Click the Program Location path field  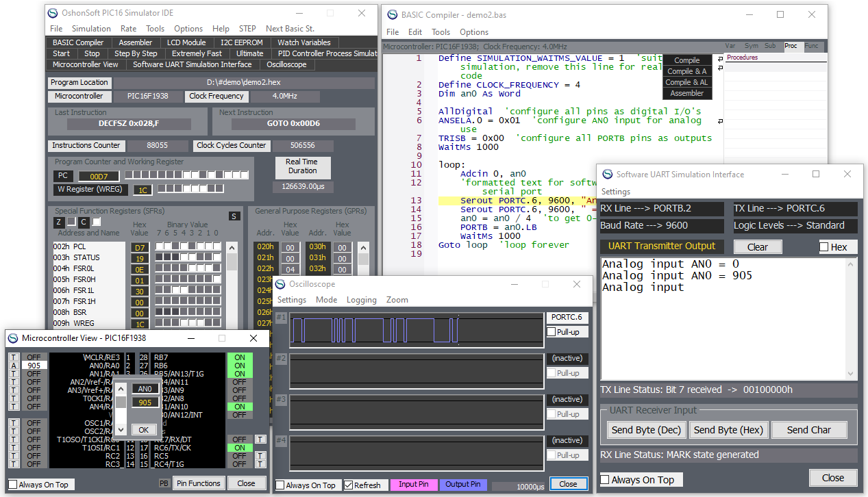click(x=244, y=83)
